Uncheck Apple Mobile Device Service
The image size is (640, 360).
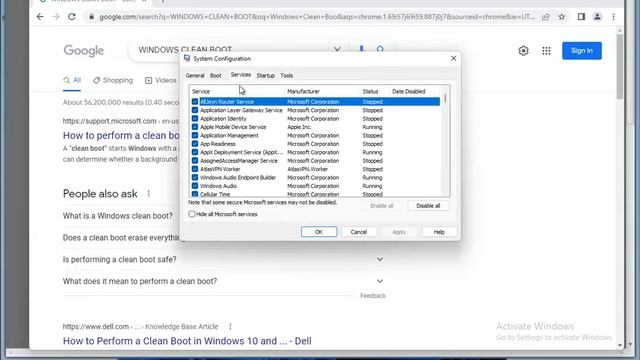pyautogui.click(x=195, y=127)
